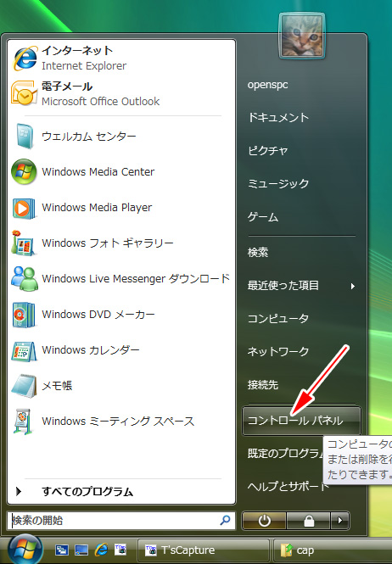Image resolution: width=392 pixels, height=564 pixels.
Task: Open ネットワーク
Action: point(278,351)
